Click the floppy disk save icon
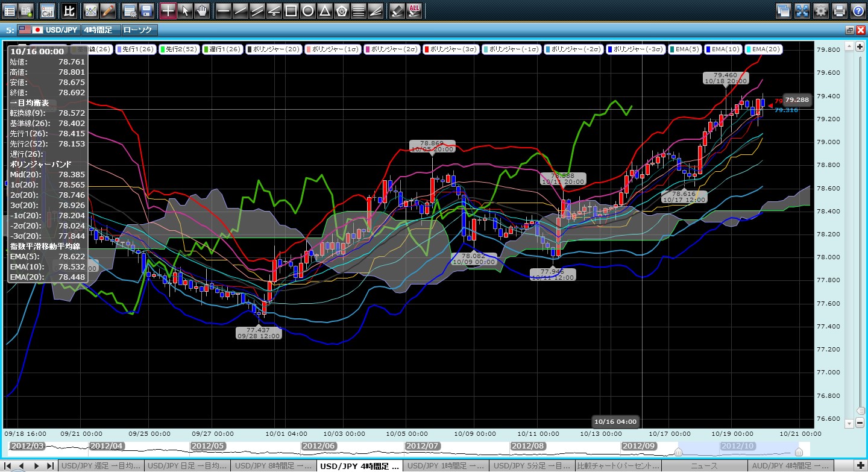 pos(146,10)
